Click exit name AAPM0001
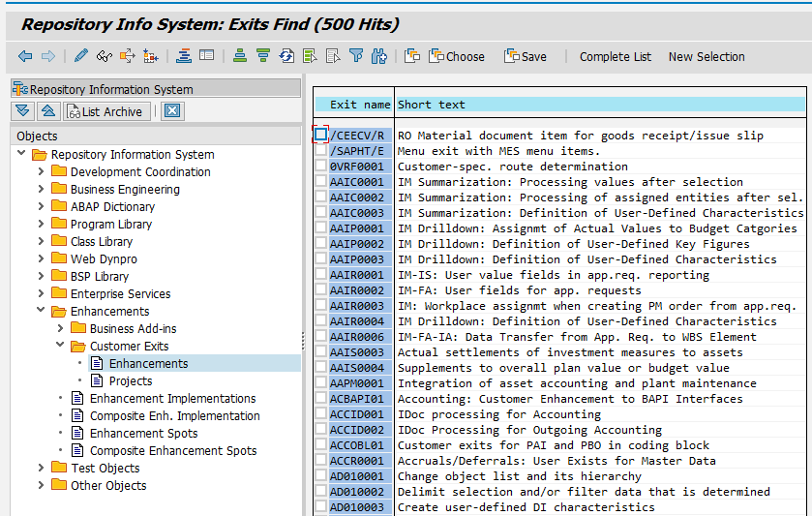This screenshot has height=516, width=812. click(357, 383)
